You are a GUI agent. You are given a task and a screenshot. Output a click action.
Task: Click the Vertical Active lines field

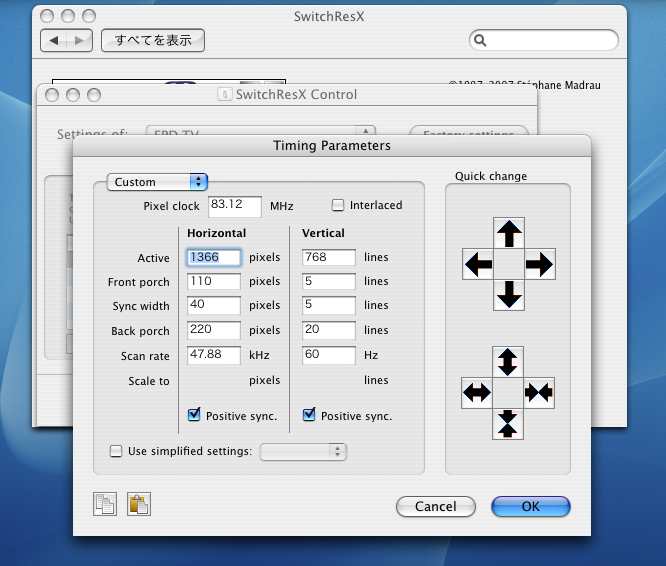(329, 258)
